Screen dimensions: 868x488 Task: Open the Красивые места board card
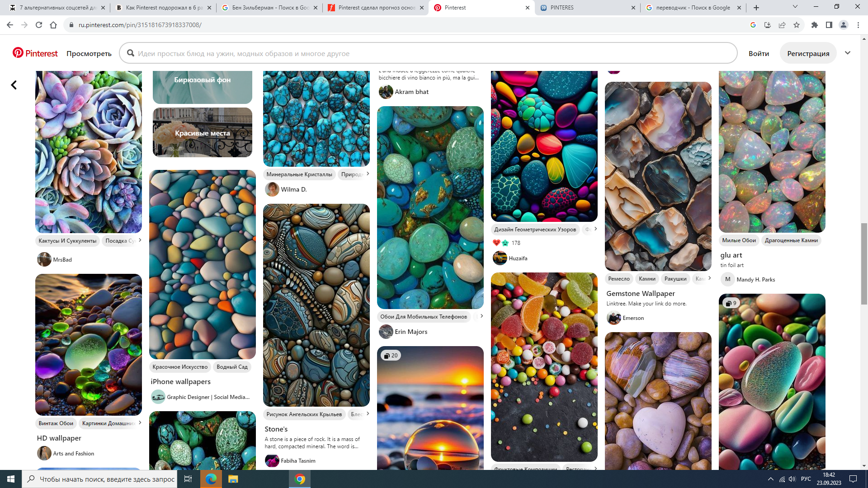[x=203, y=132]
